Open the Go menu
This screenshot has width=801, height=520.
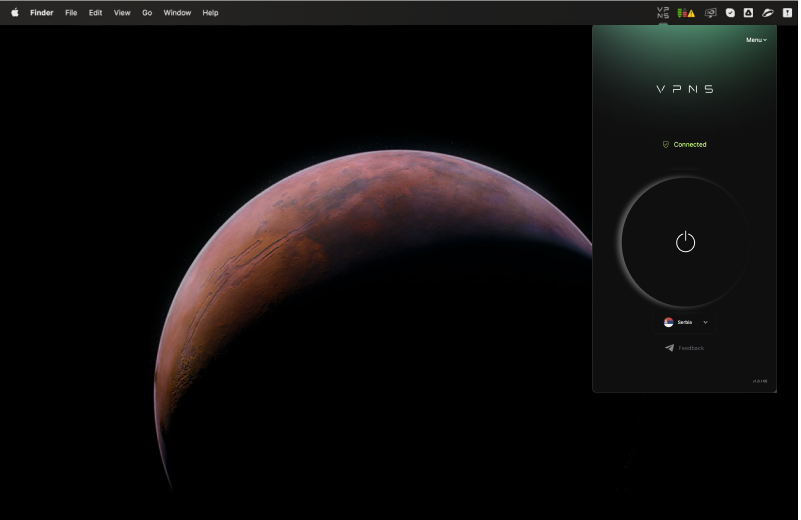pos(147,13)
